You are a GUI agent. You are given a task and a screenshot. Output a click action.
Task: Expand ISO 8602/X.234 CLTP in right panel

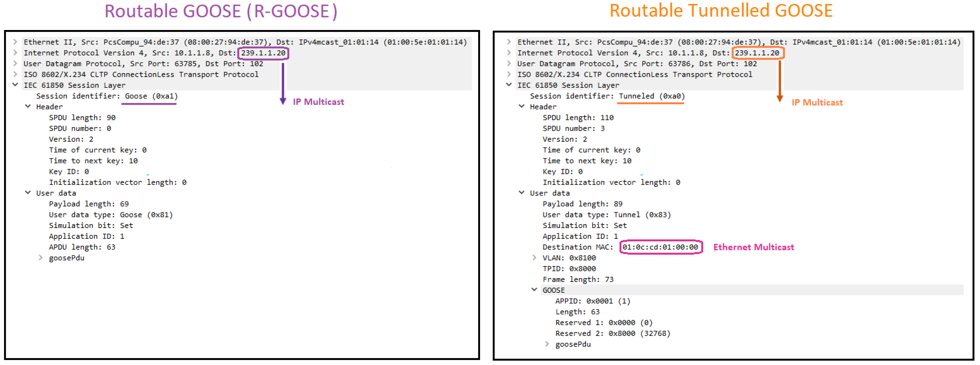click(509, 74)
